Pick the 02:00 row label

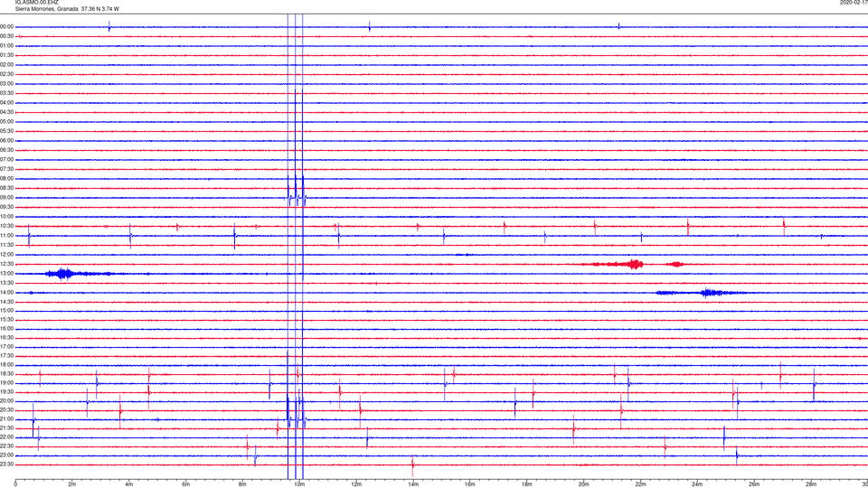click(x=6, y=65)
